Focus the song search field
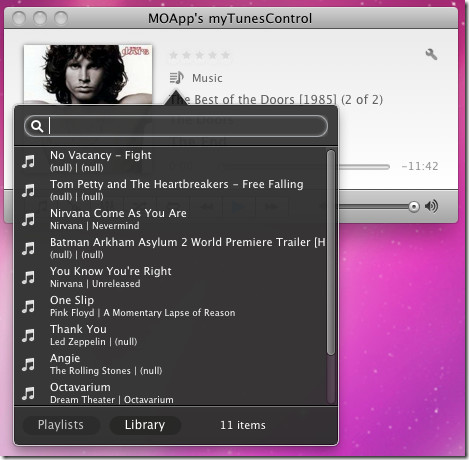469x460 pixels. point(176,126)
